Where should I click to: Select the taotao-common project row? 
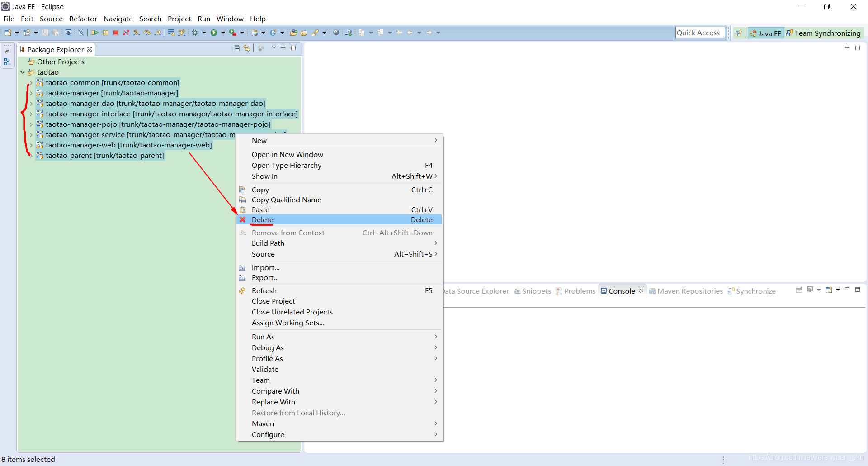click(x=108, y=82)
